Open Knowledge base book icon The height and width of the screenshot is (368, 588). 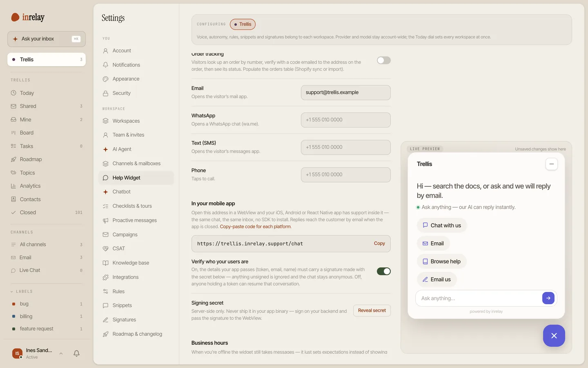pyautogui.click(x=105, y=263)
